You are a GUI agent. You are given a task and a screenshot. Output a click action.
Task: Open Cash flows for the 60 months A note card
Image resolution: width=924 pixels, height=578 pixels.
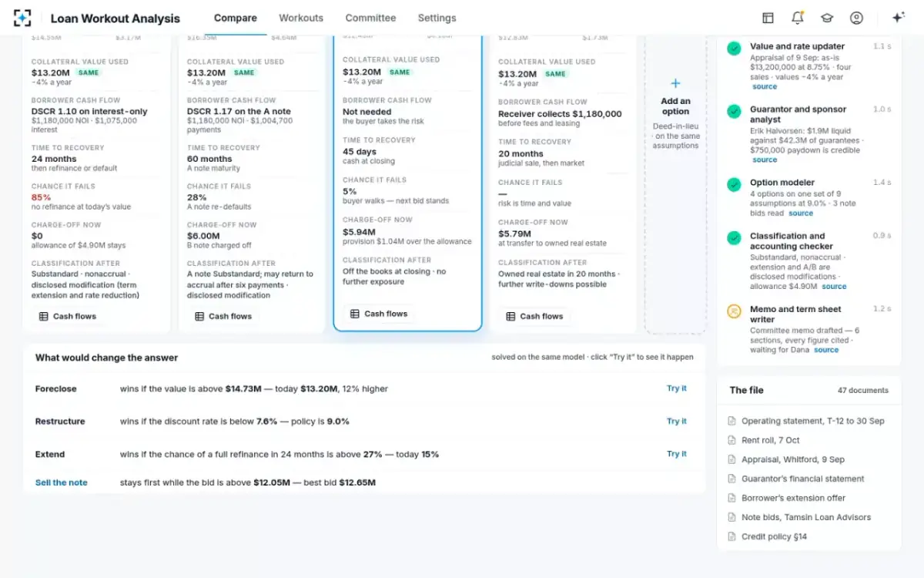pyautogui.click(x=223, y=316)
